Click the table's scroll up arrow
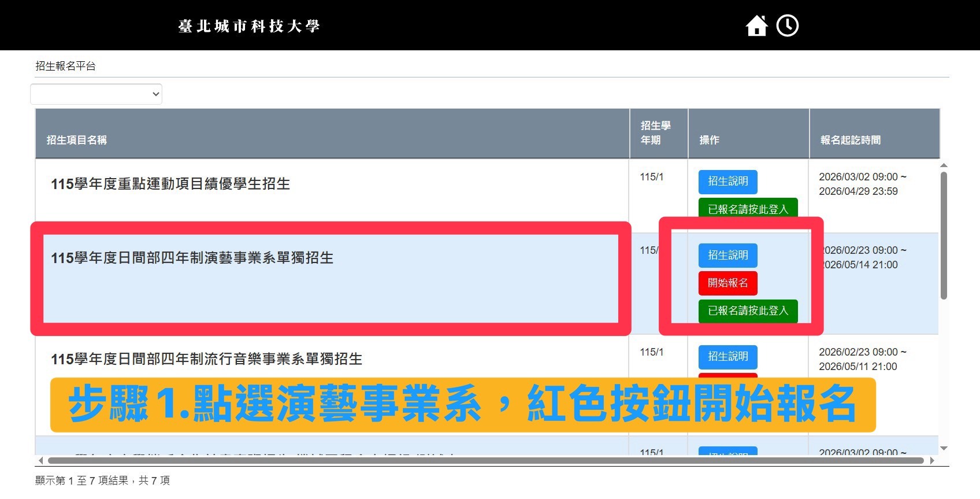The width and height of the screenshot is (980, 499). coord(944,166)
